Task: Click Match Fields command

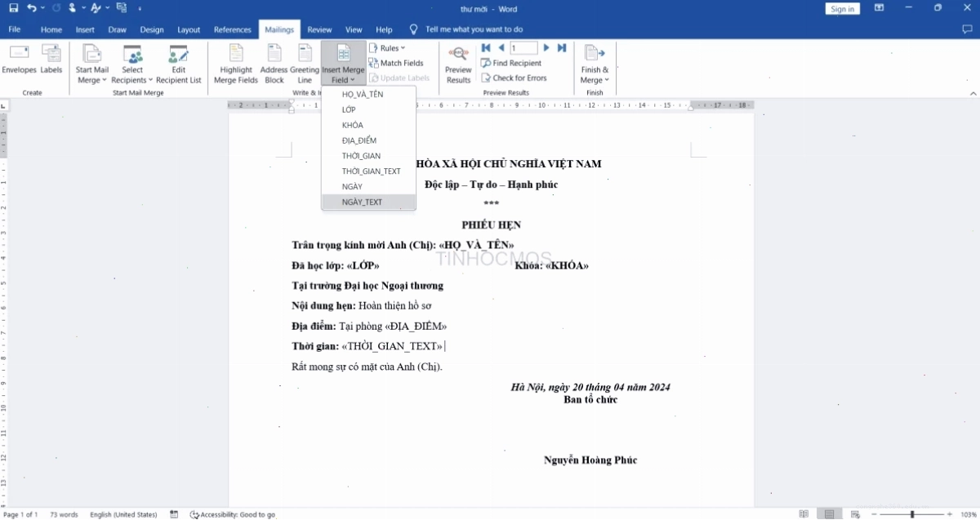Action: 396,63
